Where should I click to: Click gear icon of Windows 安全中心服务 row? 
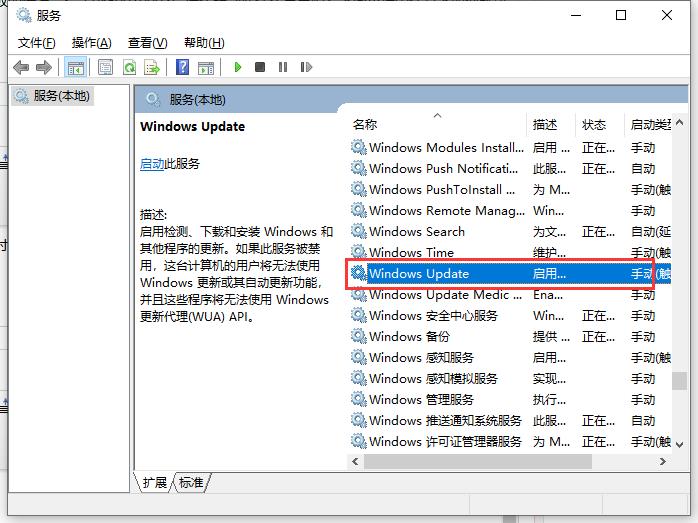point(359,315)
